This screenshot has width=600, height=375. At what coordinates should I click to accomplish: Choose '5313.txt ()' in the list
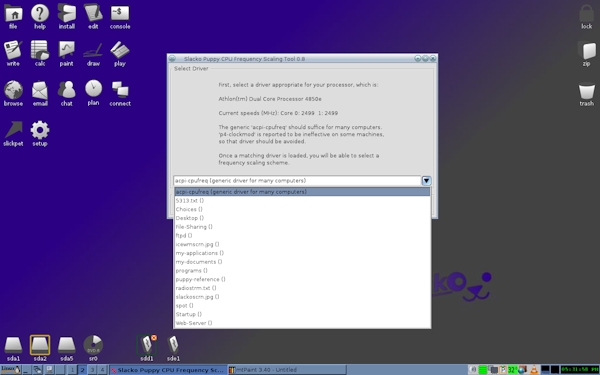pyautogui.click(x=302, y=201)
